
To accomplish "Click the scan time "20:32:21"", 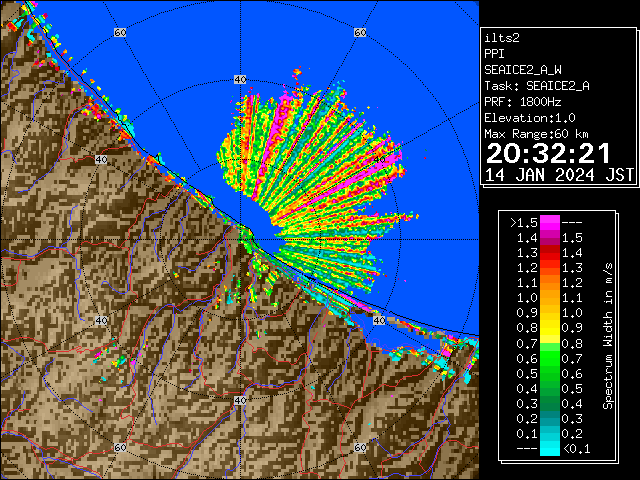I will 548,153.
